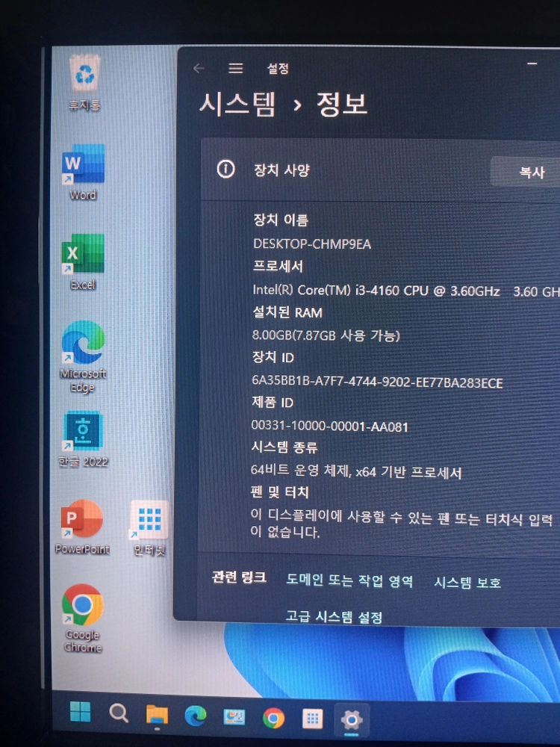Open the Settings hamburger navigation menu
The image size is (560, 747).
pyautogui.click(x=236, y=69)
